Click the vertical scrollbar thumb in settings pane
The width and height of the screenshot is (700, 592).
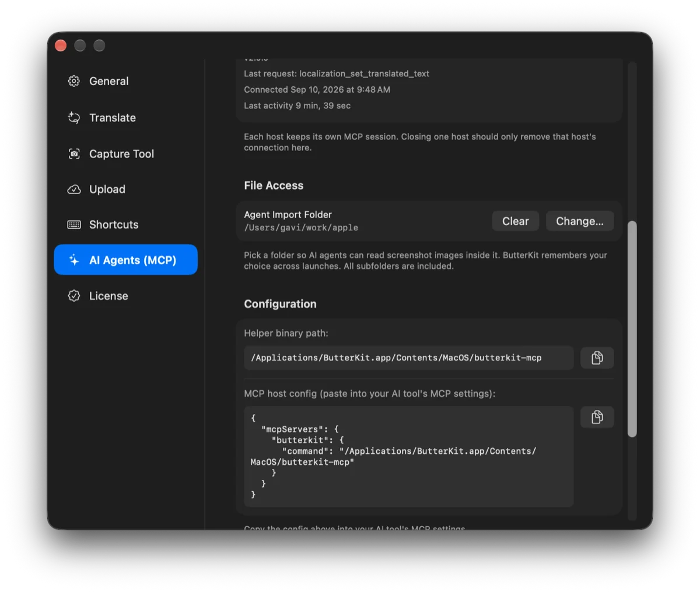[x=632, y=329]
